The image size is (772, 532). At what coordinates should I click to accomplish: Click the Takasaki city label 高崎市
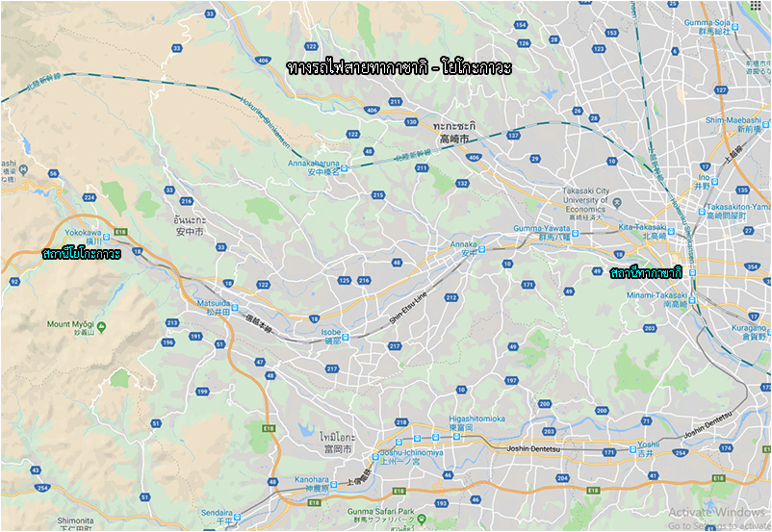[x=454, y=139]
